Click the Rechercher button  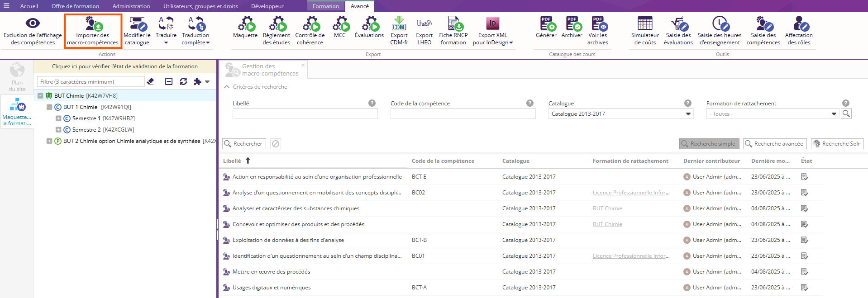click(x=243, y=144)
